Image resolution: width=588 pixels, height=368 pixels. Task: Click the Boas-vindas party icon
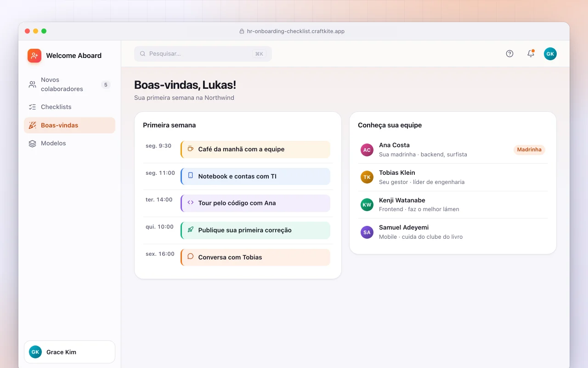point(32,125)
